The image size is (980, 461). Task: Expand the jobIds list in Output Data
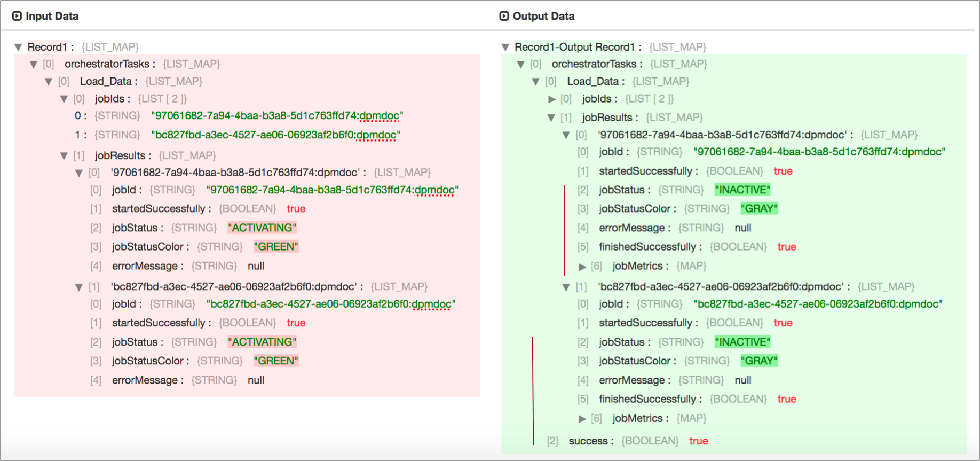[552, 99]
